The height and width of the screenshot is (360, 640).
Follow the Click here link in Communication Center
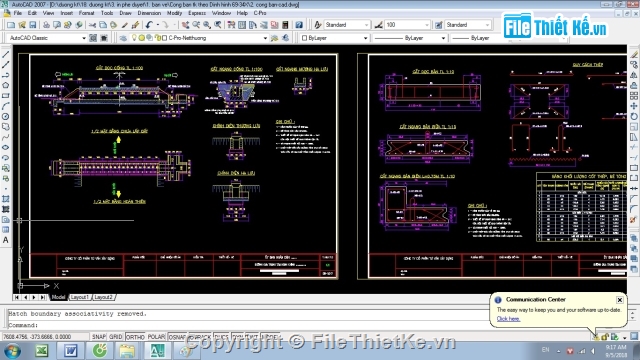508,319
